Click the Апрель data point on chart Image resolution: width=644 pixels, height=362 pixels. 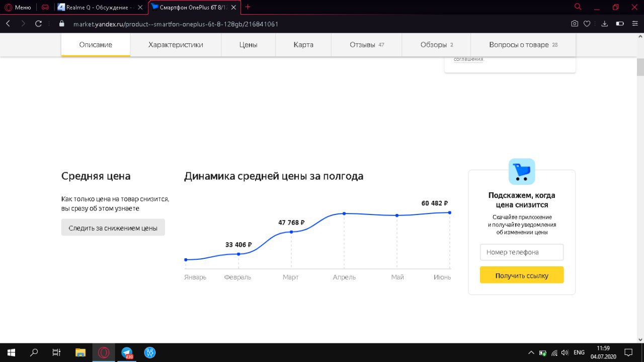[x=344, y=213]
